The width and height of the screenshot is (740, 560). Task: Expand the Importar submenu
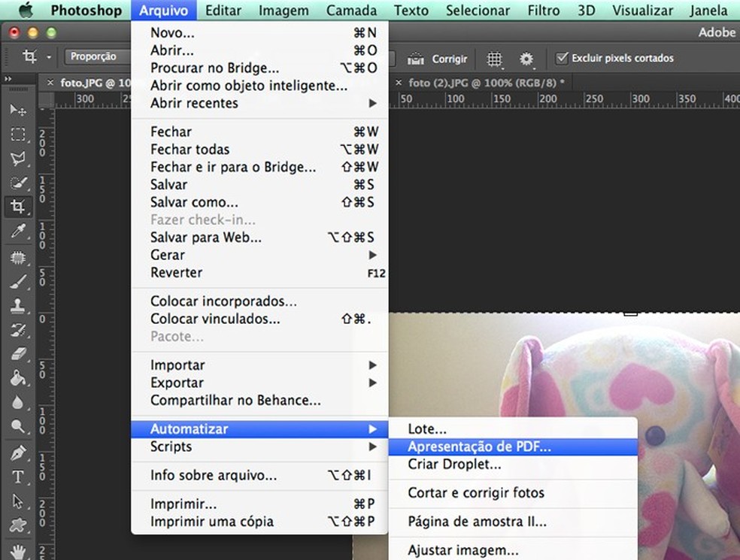coord(259,365)
